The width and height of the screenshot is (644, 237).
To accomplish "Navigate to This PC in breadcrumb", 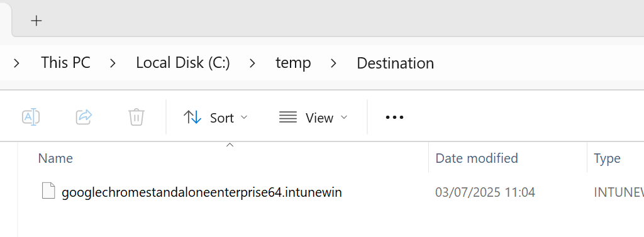I will coord(65,63).
